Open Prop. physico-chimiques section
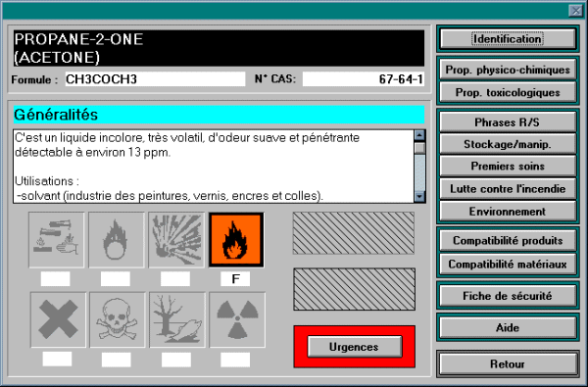 pos(508,70)
